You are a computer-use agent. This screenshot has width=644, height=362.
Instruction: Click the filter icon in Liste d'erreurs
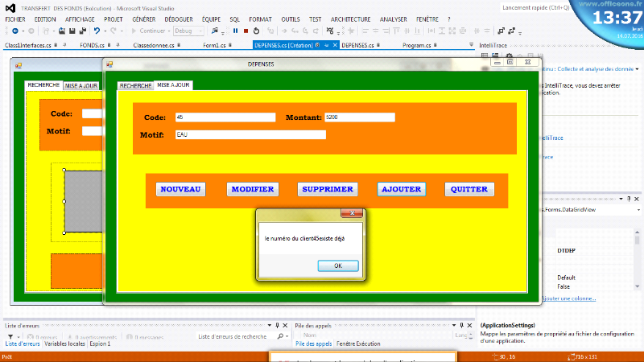pyautogui.click(x=10, y=336)
